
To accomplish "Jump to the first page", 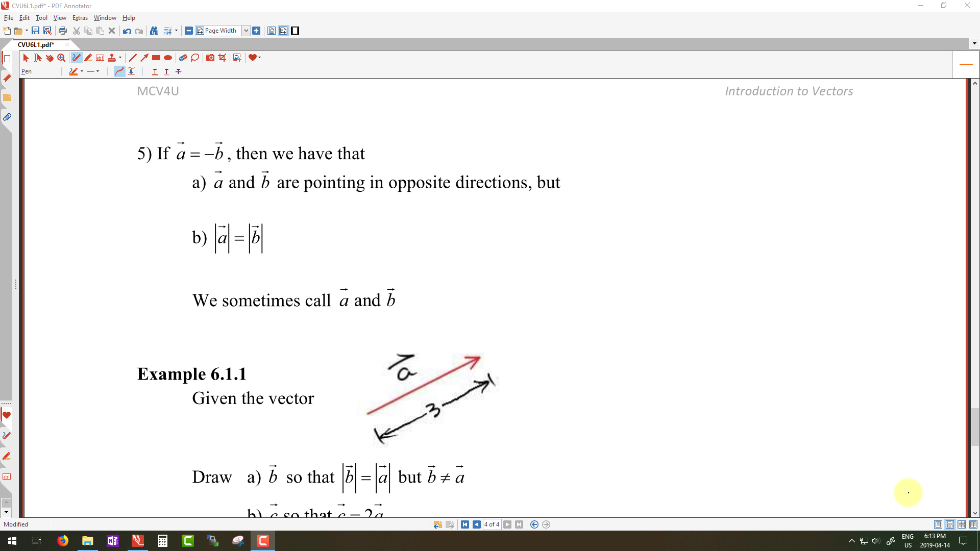I will pos(464,524).
